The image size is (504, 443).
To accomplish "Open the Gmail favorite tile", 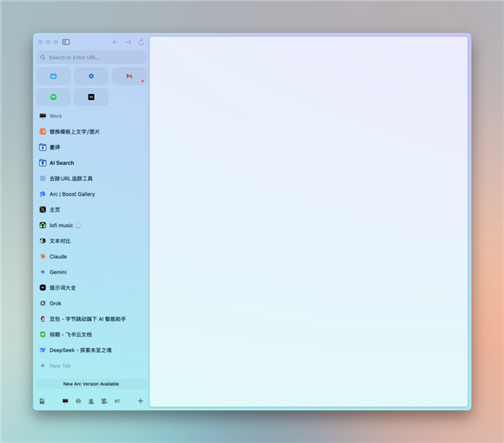I will point(129,76).
